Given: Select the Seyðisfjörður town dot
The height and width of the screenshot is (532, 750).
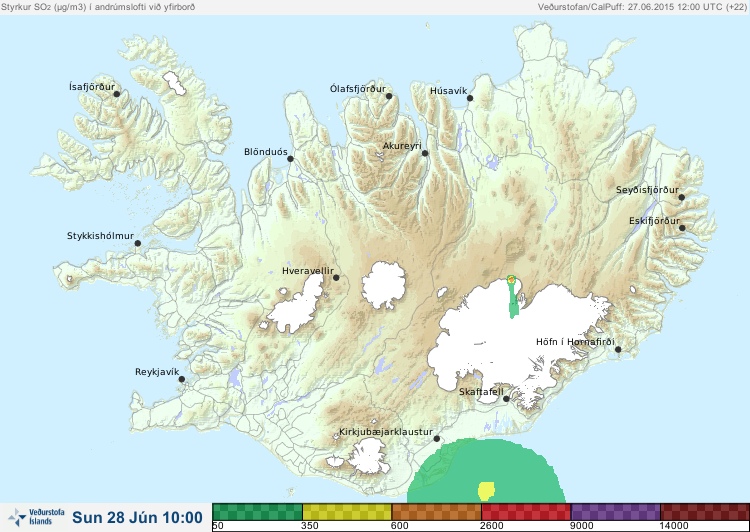Looking at the screenshot, I should pos(682,197).
